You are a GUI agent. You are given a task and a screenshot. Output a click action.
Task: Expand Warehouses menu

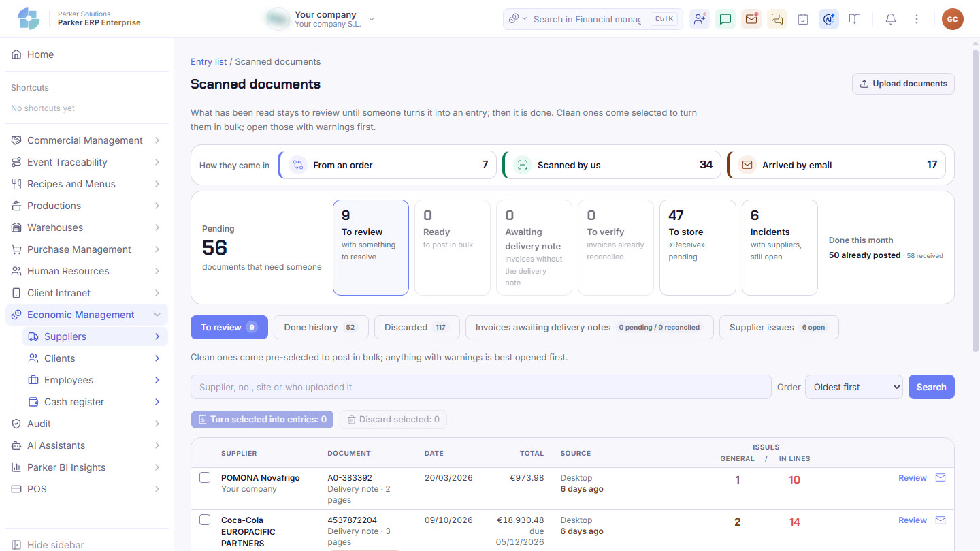[86, 227]
